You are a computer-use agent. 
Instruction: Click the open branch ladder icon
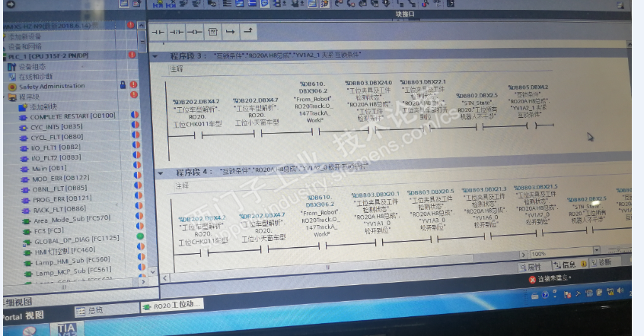tap(231, 32)
